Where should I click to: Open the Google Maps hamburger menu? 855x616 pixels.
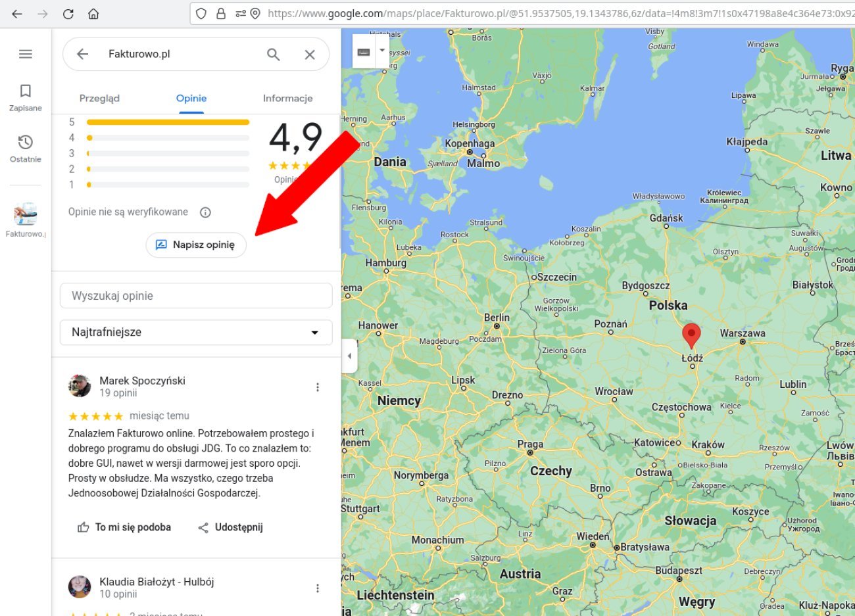pyautogui.click(x=26, y=54)
